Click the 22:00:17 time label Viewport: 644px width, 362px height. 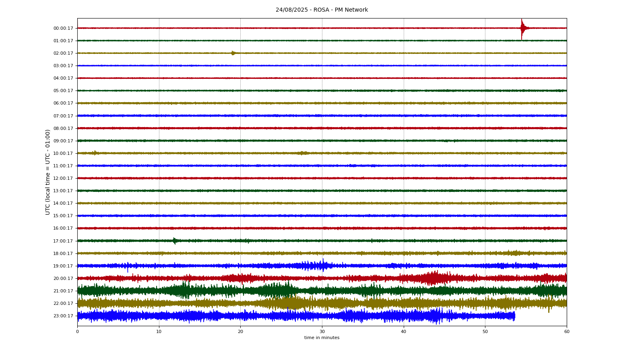coord(63,303)
